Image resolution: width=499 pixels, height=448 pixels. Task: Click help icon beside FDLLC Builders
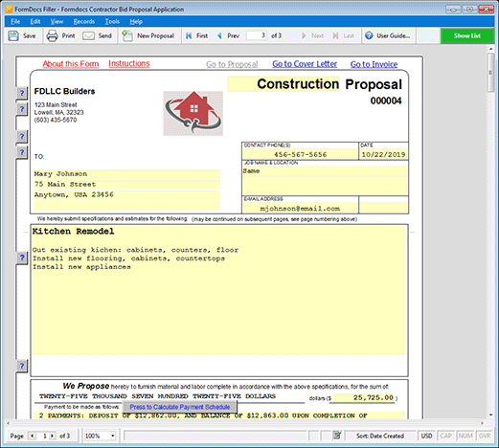22,93
